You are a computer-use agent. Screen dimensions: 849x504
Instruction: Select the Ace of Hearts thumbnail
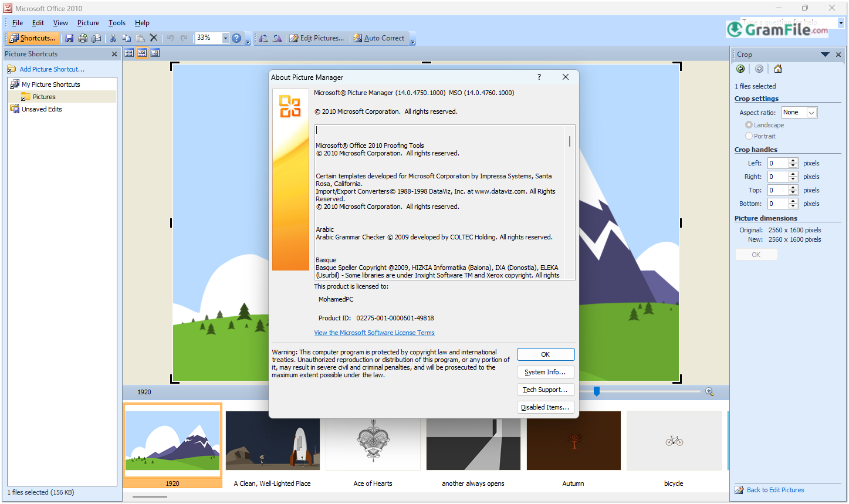tap(373, 441)
